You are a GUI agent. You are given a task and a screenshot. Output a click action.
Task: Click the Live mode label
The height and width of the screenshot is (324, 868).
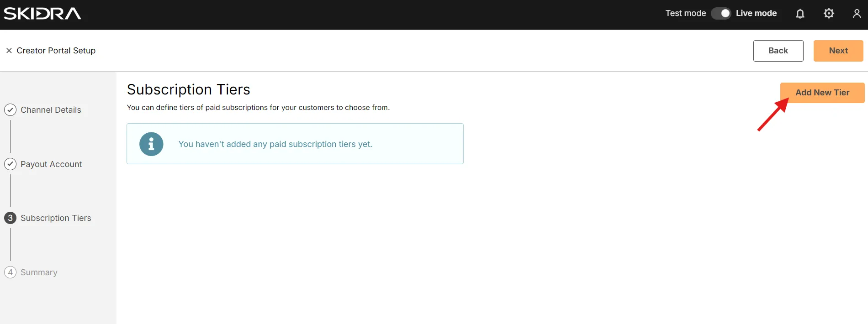pos(756,14)
